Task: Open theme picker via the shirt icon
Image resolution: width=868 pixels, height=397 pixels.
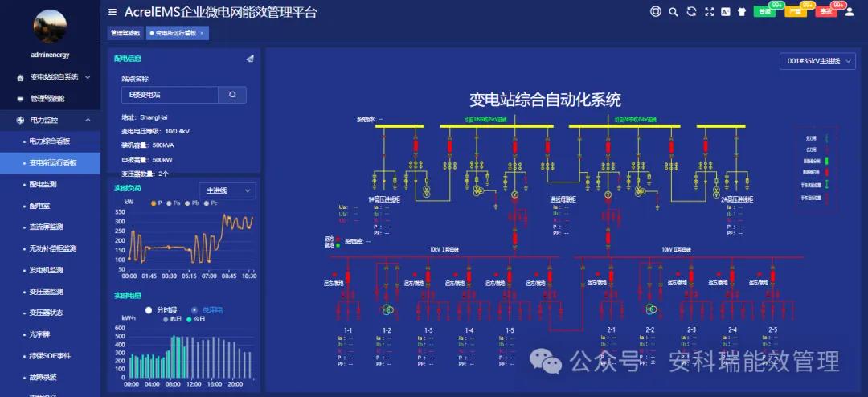Action: click(x=742, y=12)
